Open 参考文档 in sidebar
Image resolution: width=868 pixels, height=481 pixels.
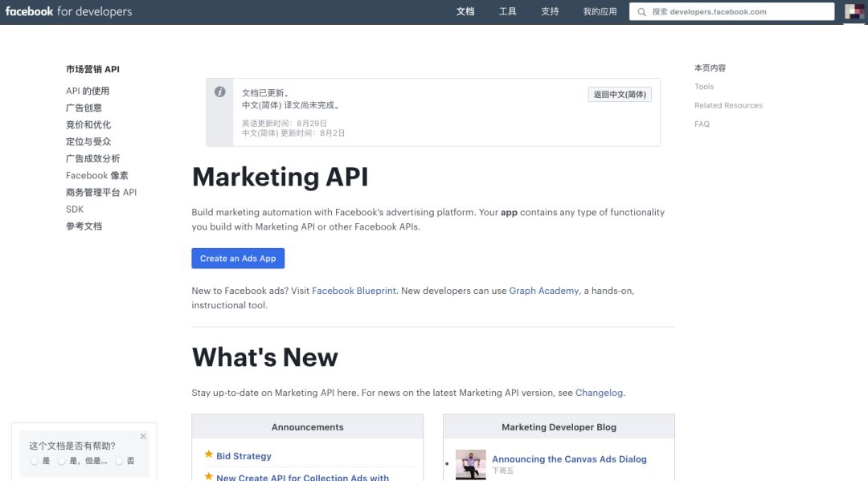(x=84, y=226)
